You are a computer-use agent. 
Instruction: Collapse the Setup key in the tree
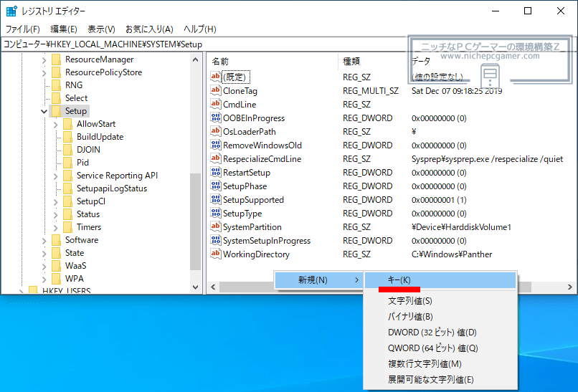(x=44, y=111)
